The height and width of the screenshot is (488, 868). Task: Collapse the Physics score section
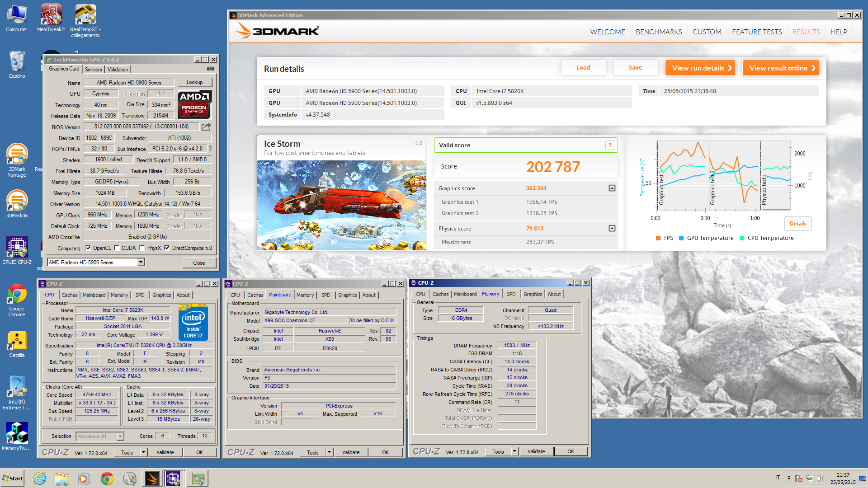612,228
